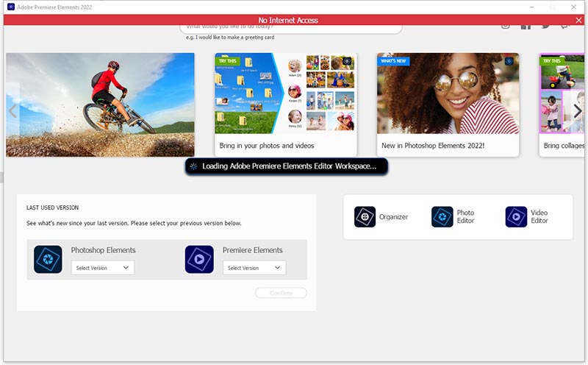Open Photoshop Elements Select Version dropdown
The width and height of the screenshot is (588, 365).
(x=103, y=268)
